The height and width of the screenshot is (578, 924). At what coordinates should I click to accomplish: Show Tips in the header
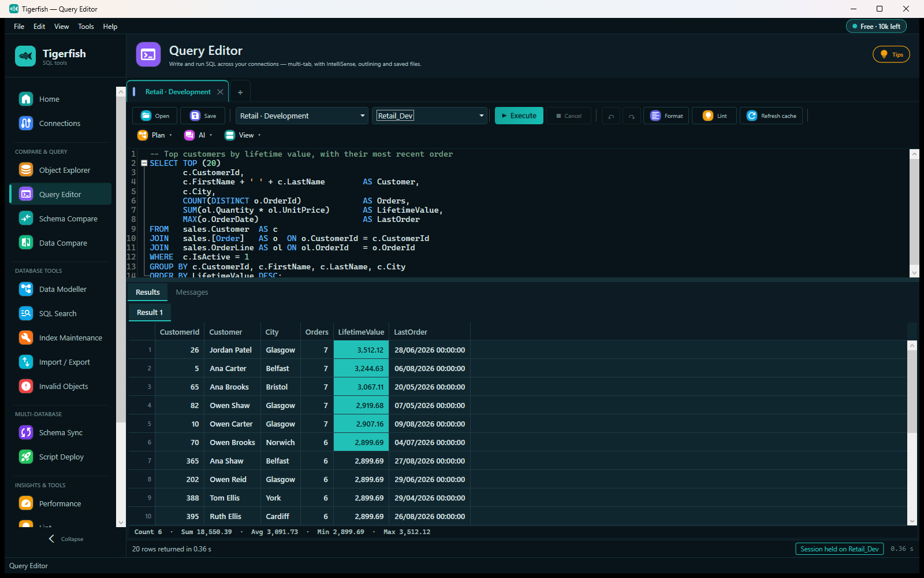(x=891, y=54)
